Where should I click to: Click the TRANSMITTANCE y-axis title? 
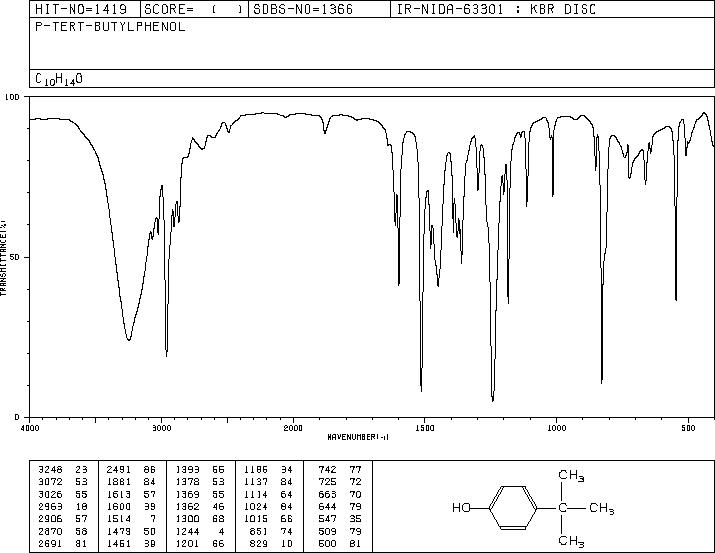4,258
